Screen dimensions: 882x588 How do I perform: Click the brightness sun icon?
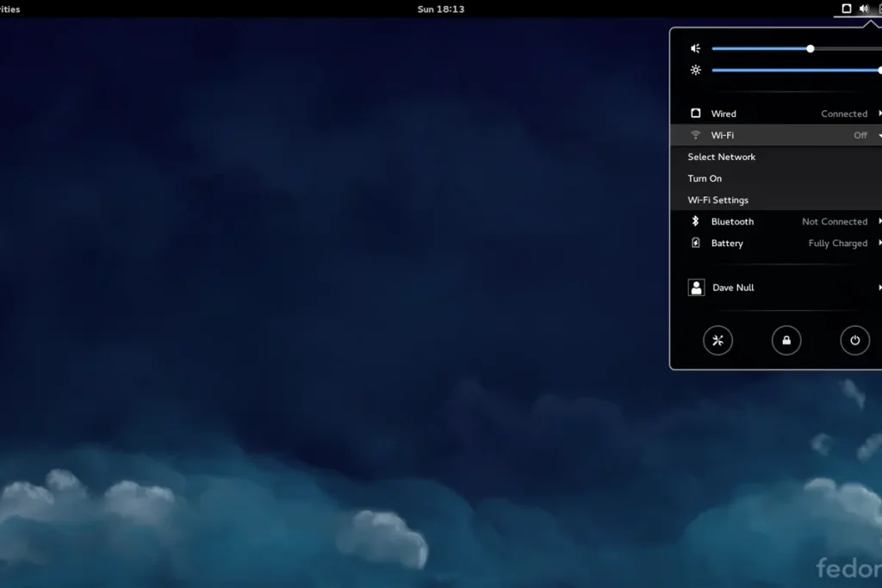[695, 70]
